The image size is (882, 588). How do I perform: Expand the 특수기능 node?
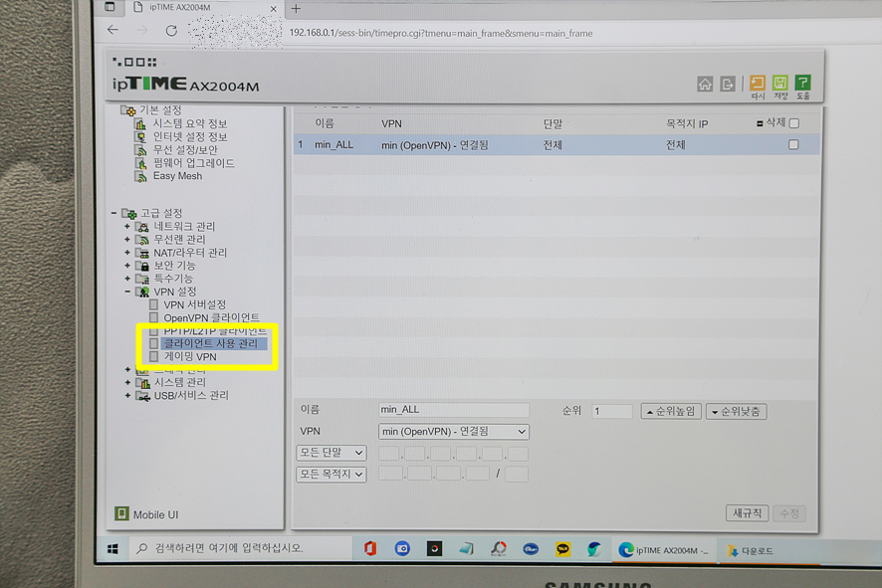pyautogui.click(x=127, y=279)
